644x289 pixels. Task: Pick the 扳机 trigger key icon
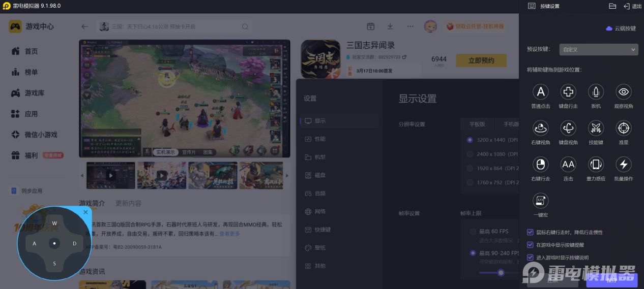[x=596, y=92]
